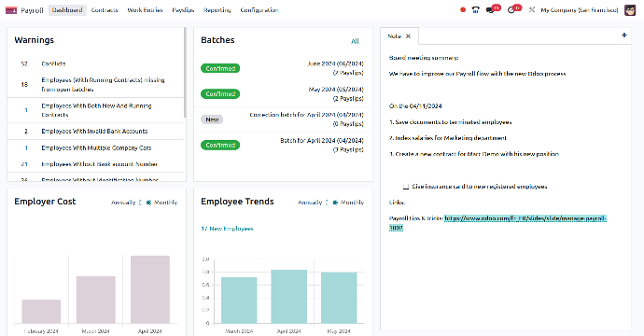The height and width of the screenshot is (336, 644).
Task: Click the red recording status dot
Action: (463, 10)
